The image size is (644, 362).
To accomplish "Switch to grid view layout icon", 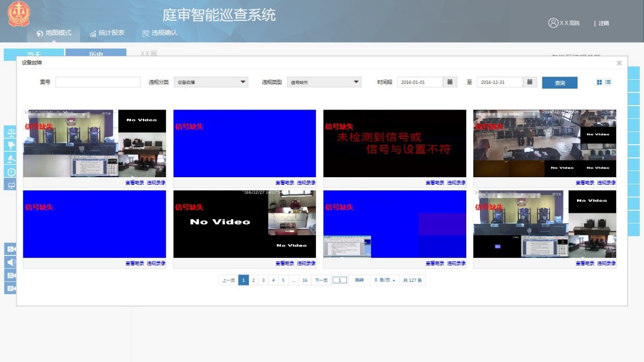I will (x=599, y=82).
